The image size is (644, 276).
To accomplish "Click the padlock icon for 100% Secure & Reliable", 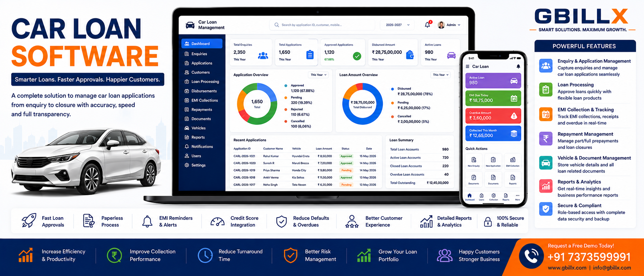I will click(488, 221).
